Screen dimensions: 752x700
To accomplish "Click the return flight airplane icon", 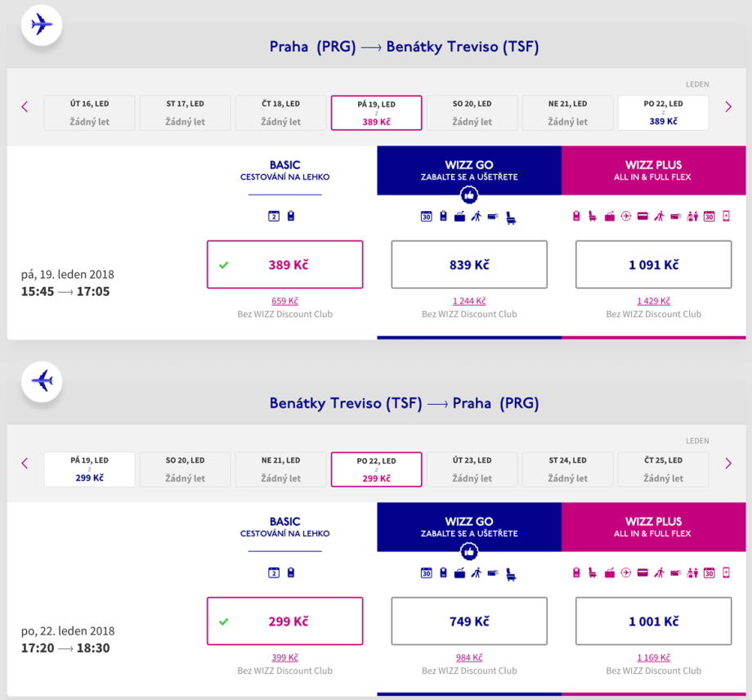I will click(x=42, y=381).
